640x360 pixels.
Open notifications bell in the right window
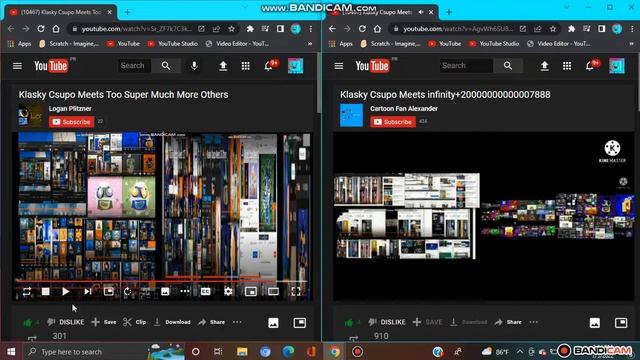590,66
